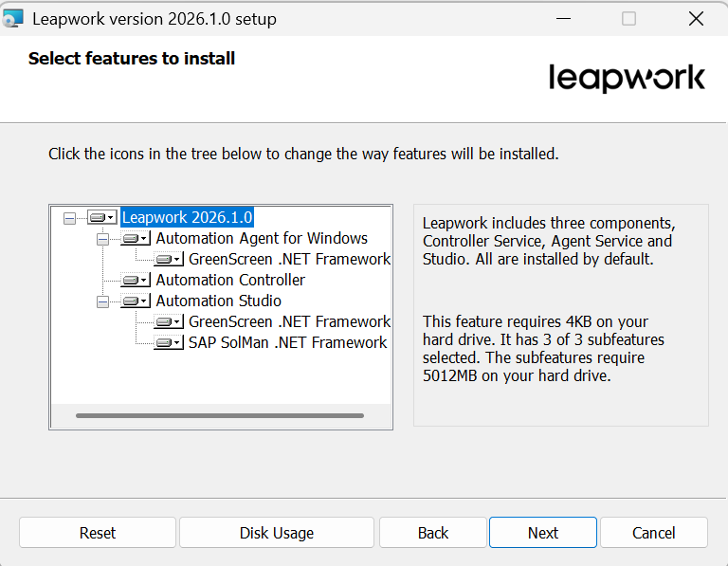This screenshot has height=566, width=728.
Task: Open install-mode dropdown for Leapwork 2026.1.0 root feature
Action: [x=102, y=217]
